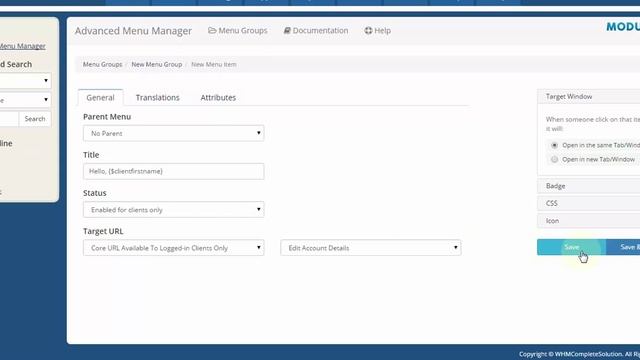Open the Menu Manager sidebar link
Image resolution: width=640 pixels, height=360 pixels.
click(x=22, y=46)
